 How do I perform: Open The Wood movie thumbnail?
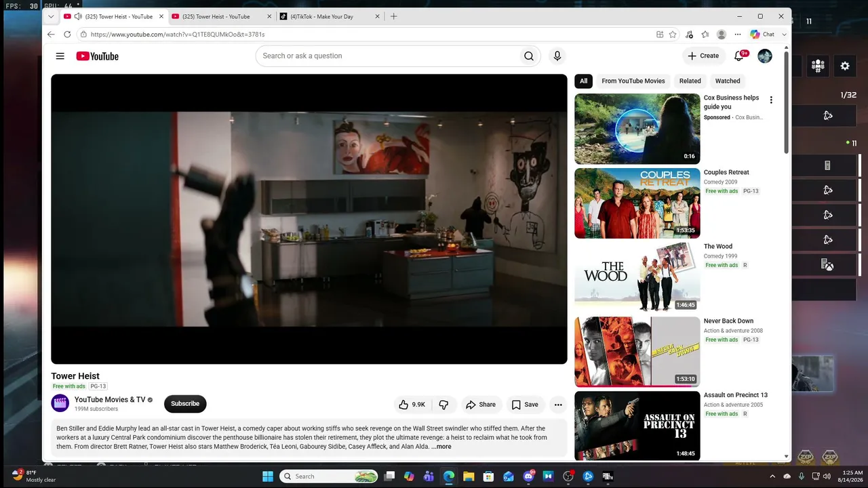(637, 278)
